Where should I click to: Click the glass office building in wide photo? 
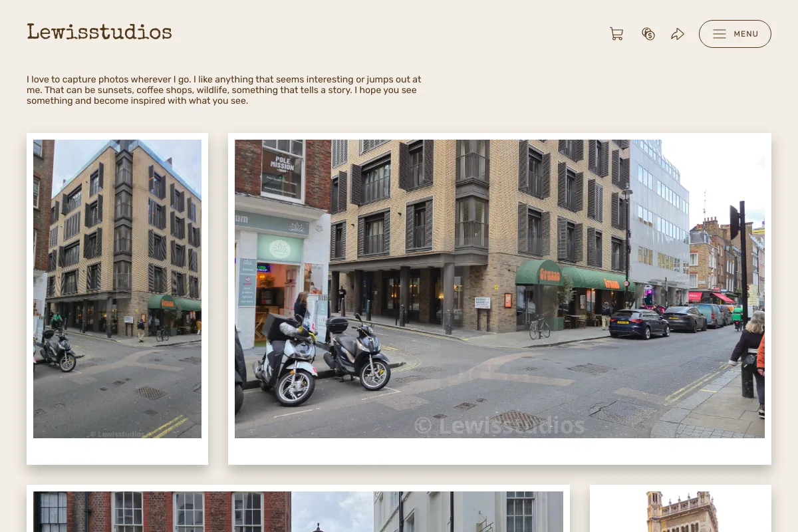[x=659, y=217]
